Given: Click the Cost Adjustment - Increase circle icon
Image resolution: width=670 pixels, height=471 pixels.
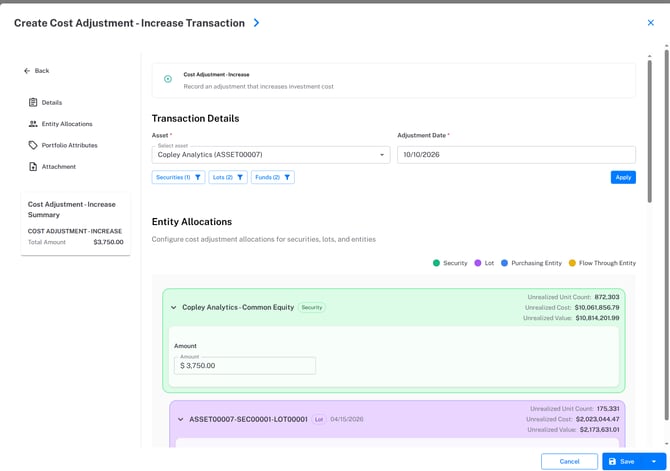Looking at the screenshot, I should point(168,79).
